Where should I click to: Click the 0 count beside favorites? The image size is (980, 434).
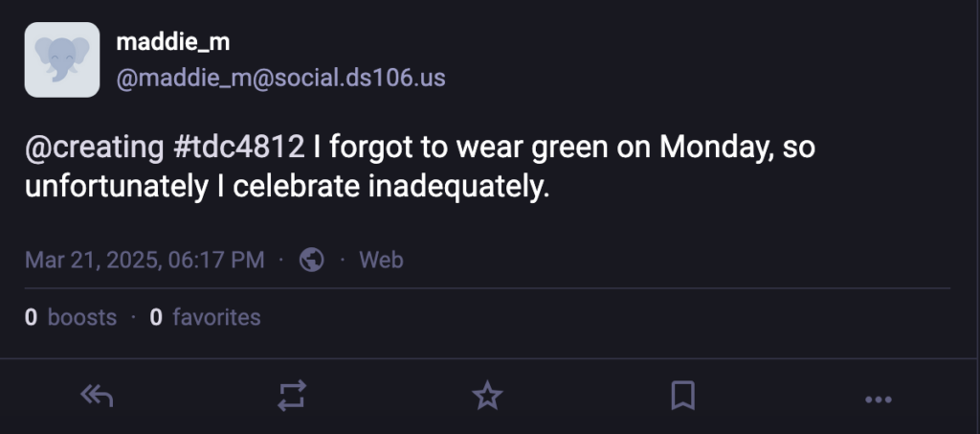pyautogui.click(x=156, y=317)
